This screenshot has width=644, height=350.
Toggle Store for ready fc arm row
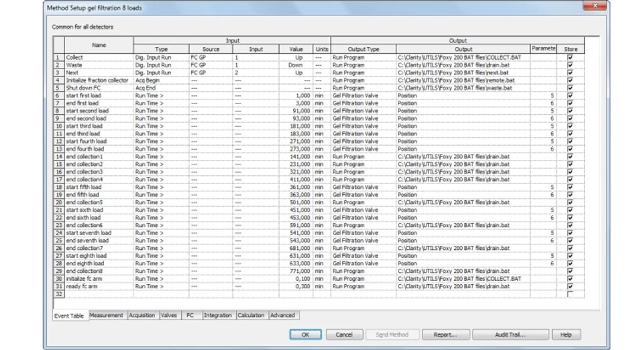pyautogui.click(x=570, y=286)
